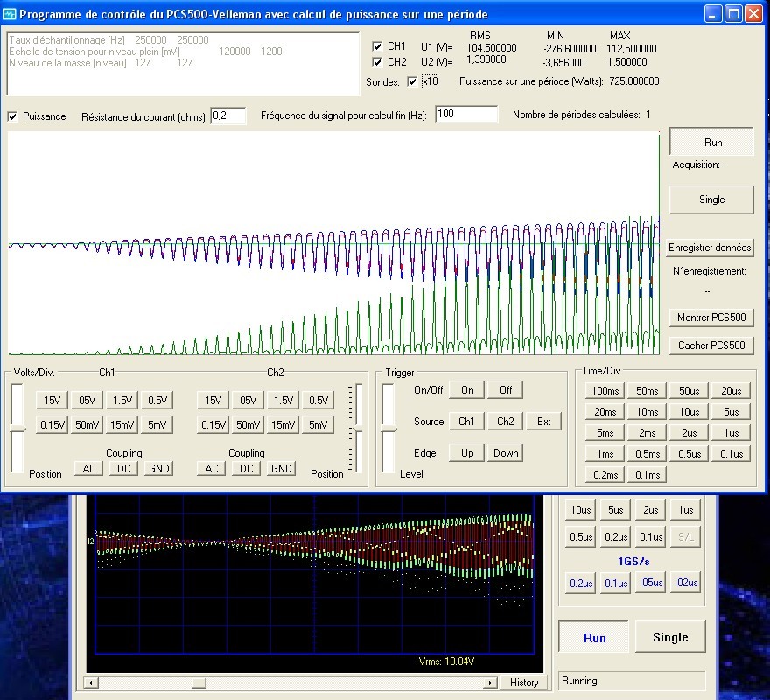The height and width of the screenshot is (700, 770).
Task: Click Run in the background PCS500 window
Action: click(594, 637)
